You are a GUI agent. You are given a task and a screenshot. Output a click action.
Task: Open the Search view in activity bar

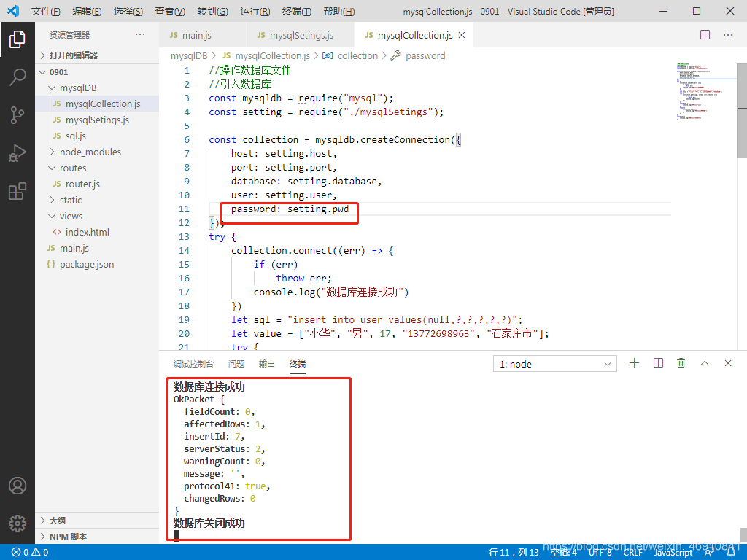tap(18, 77)
